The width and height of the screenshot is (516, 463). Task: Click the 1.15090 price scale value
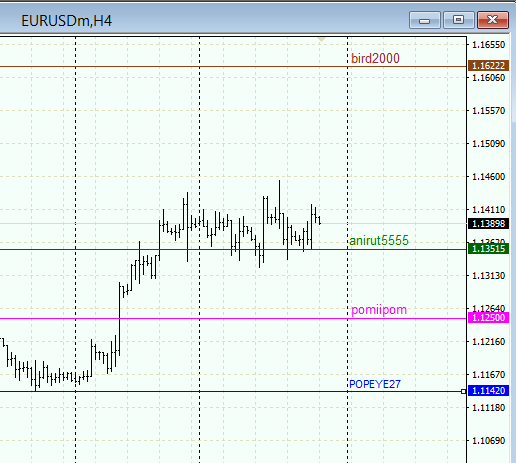click(489, 144)
